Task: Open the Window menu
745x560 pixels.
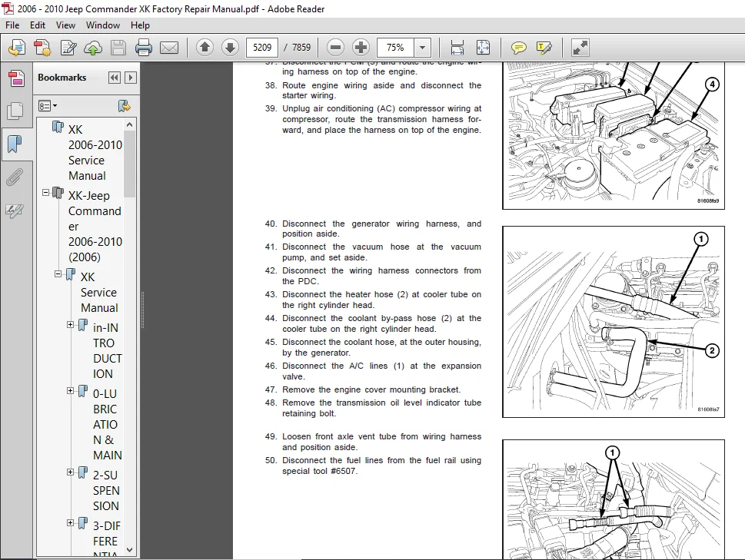Action: (102, 25)
